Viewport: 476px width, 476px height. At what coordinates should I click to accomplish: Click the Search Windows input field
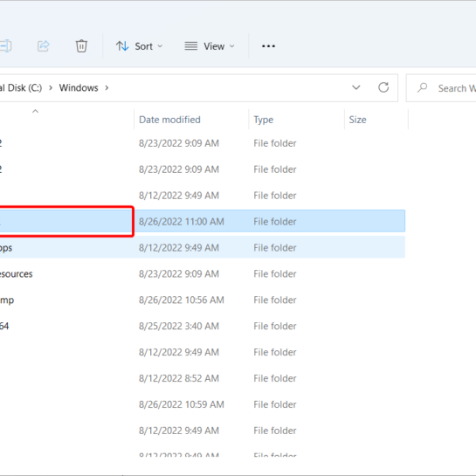[x=441, y=88]
